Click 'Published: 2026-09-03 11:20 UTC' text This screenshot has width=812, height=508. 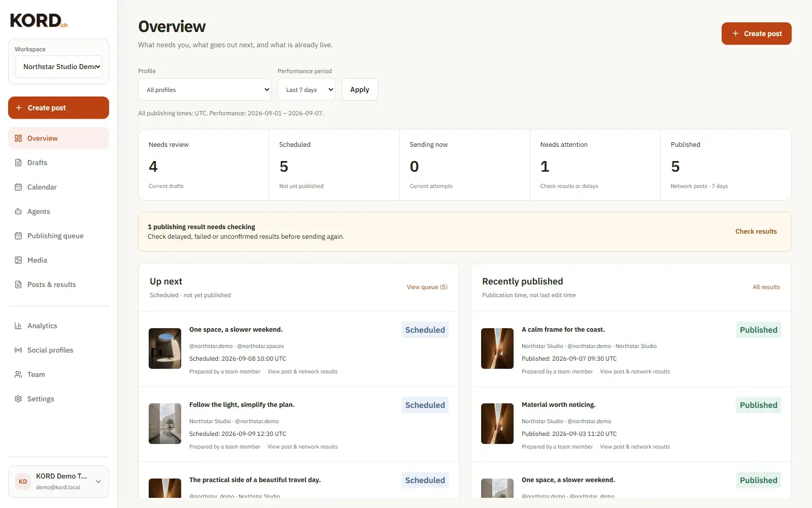(569, 434)
